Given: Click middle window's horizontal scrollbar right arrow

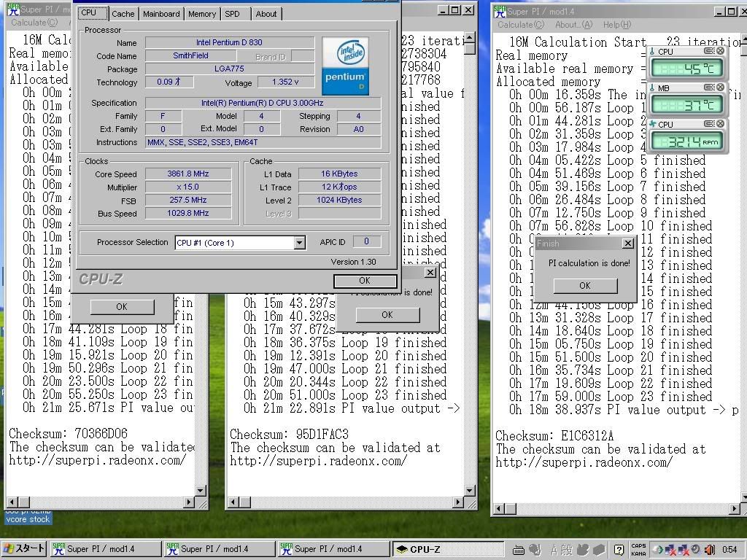Looking at the screenshot, I should [458, 502].
